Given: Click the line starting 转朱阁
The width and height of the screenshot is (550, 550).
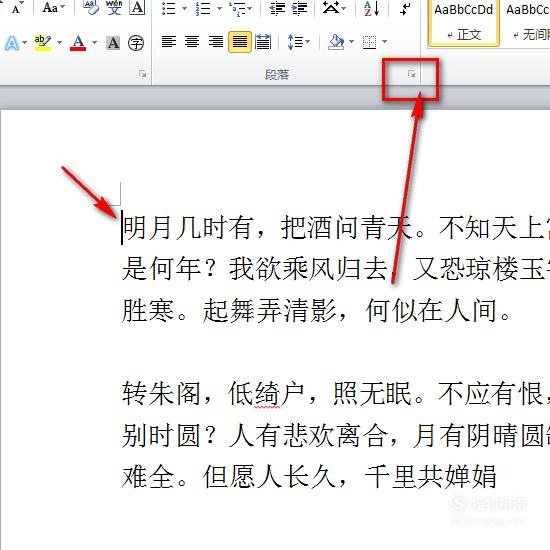Looking at the screenshot, I should tap(335, 394).
